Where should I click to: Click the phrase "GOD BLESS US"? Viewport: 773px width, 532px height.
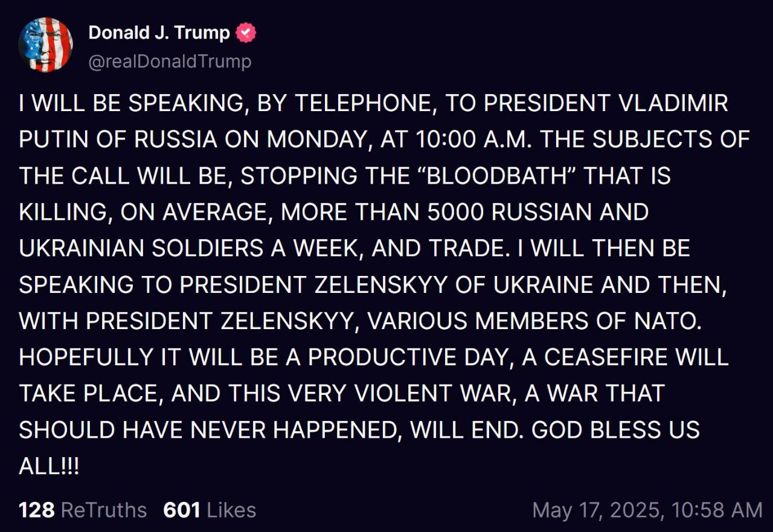click(616, 429)
